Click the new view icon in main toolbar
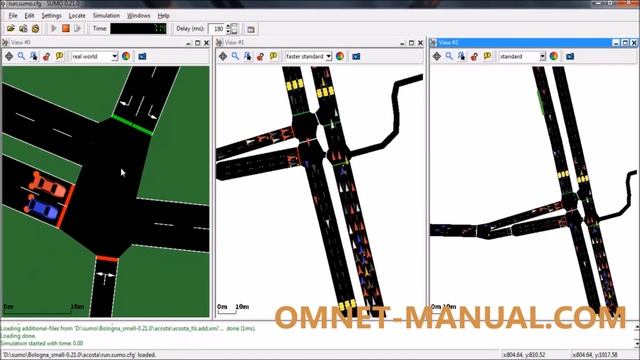This screenshot has width=640, height=360. click(251, 29)
